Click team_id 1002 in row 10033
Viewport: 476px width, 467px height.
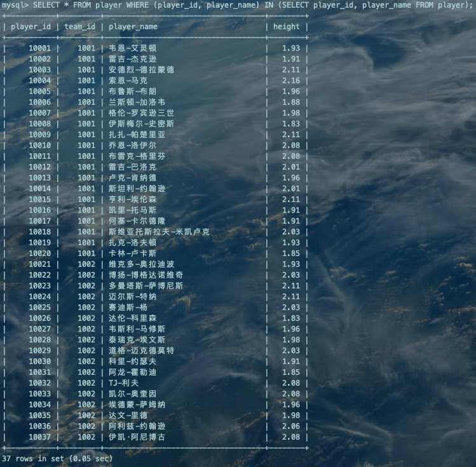point(86,394)
